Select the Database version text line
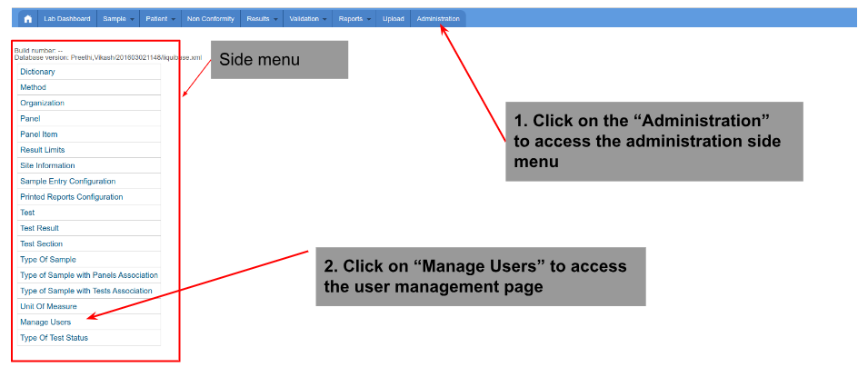The image size is (868, 387). 108,57
